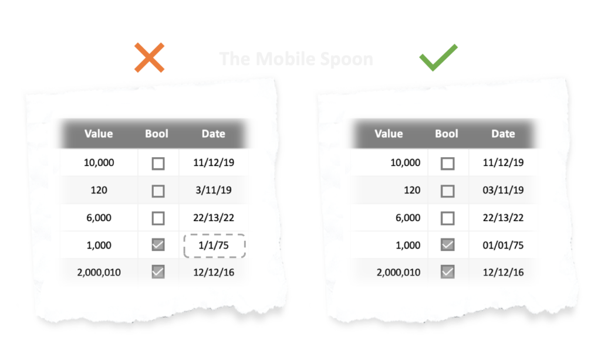Click the orange X mark icon

[149, 58]
